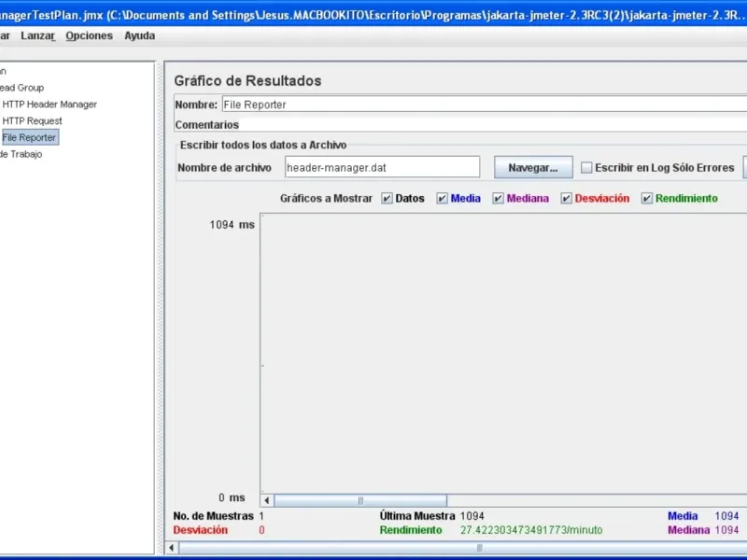
Task: Click the Comentarios label
Action: click(206, 125)
